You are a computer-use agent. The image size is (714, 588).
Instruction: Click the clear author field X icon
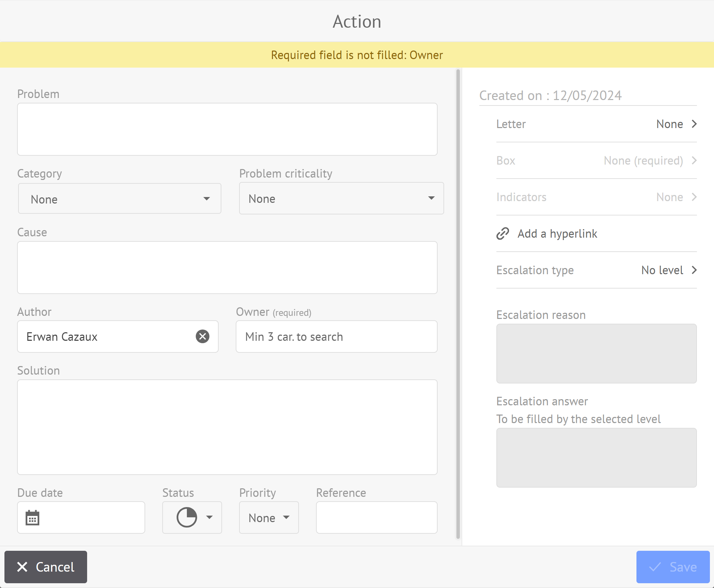pyautogui.click(x=202, y=337)
